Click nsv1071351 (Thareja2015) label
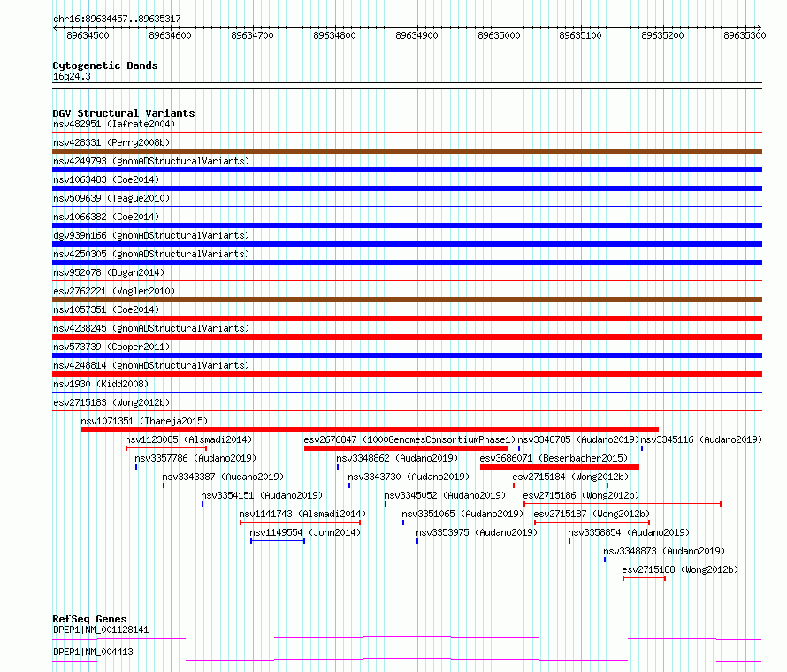This screenshot has height=672, width=787. click(x=144, y=421)
